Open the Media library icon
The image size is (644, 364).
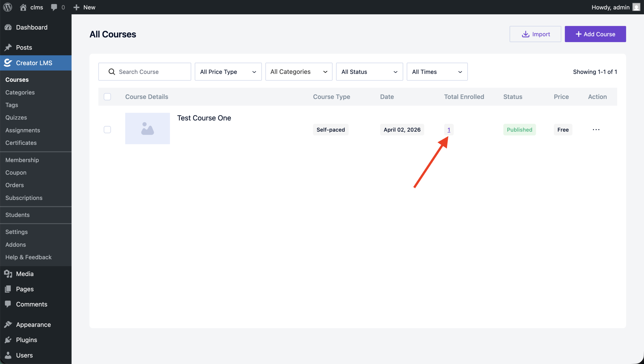(x=8, y=274)
